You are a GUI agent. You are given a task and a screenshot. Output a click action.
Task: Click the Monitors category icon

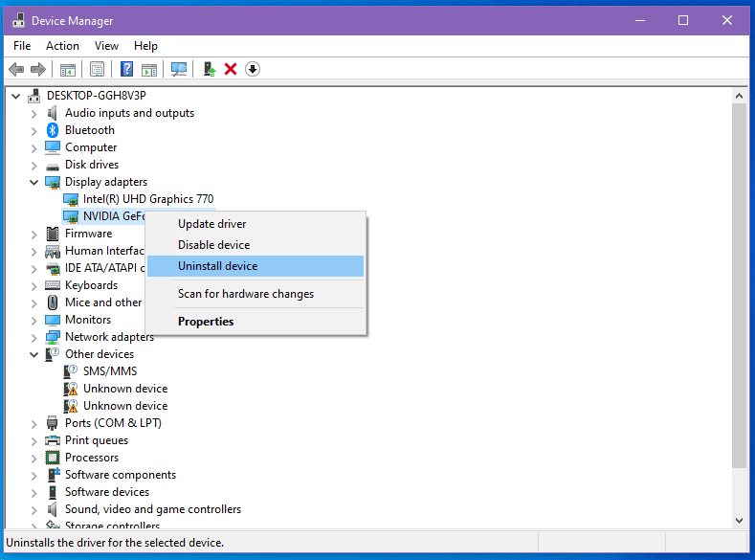pyautogui.click(x=53, y=320)
